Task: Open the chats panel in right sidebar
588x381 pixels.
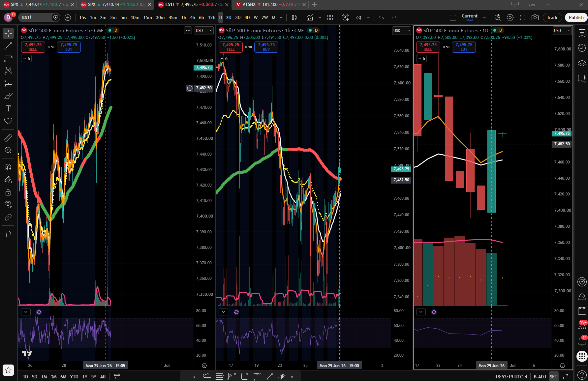Action: [582, 78]
